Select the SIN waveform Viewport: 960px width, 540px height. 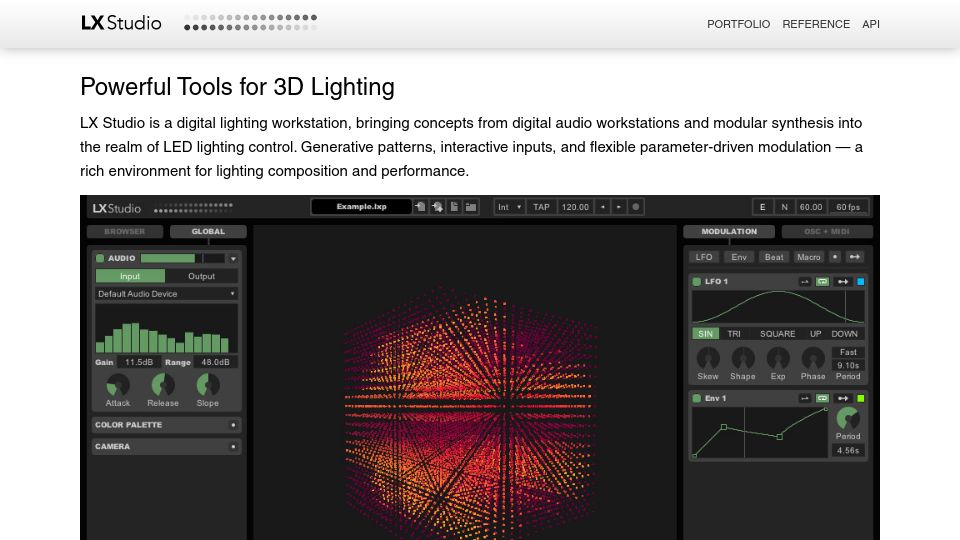tap(705, 334)
